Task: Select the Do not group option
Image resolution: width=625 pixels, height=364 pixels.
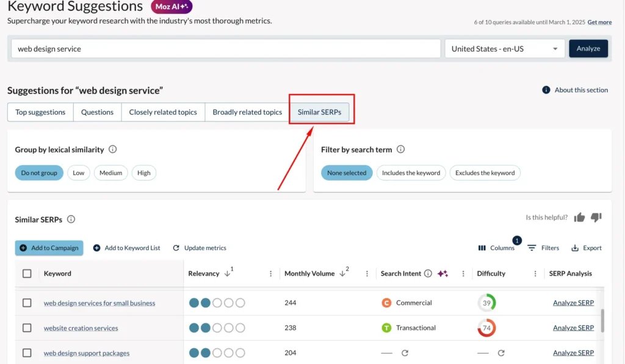Action: (38, 173)
